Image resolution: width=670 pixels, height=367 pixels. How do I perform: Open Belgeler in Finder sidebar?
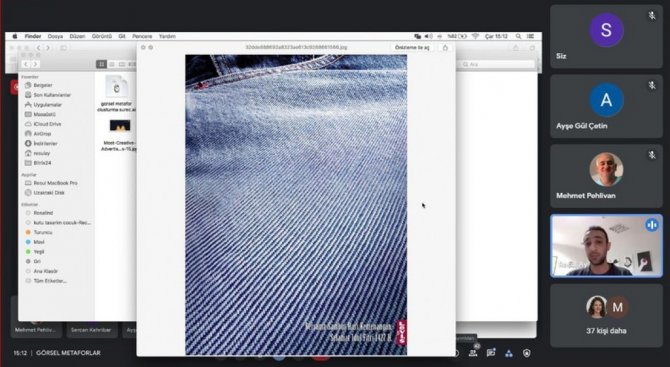39,85
